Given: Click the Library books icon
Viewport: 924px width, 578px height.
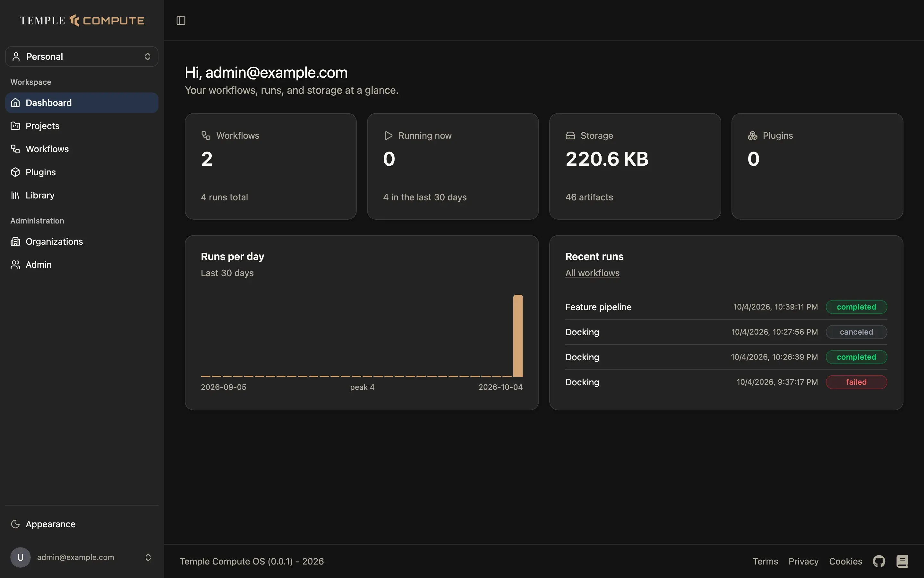Looking at the screenshot, I should point(15,195).
